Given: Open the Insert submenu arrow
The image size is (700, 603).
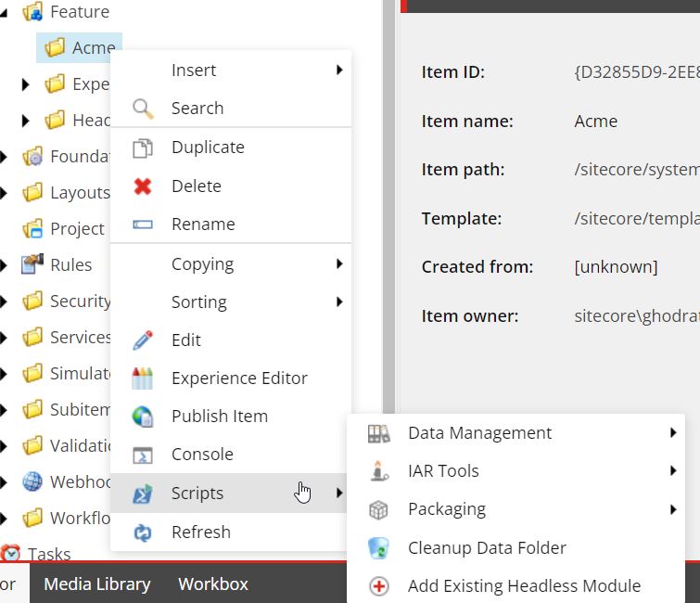Looking at the screenshot, I should tap(339, 70).
